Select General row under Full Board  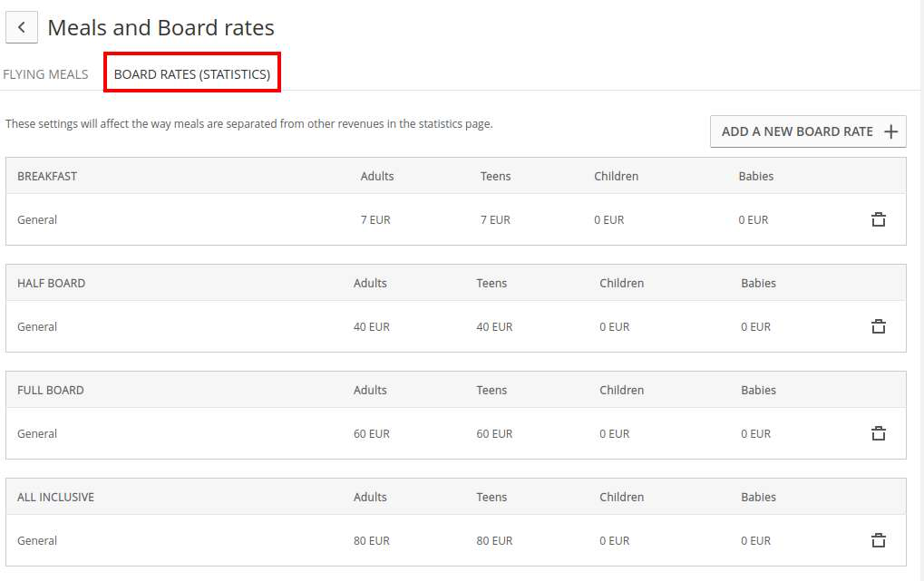[x=455, y=433]
